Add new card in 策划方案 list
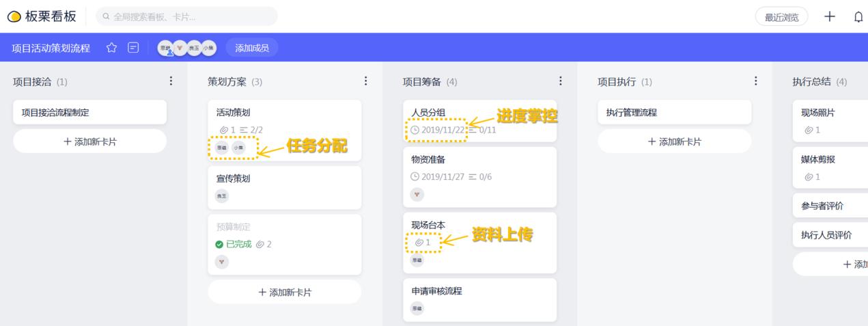 pyautogui.click(x=284, y=292)
